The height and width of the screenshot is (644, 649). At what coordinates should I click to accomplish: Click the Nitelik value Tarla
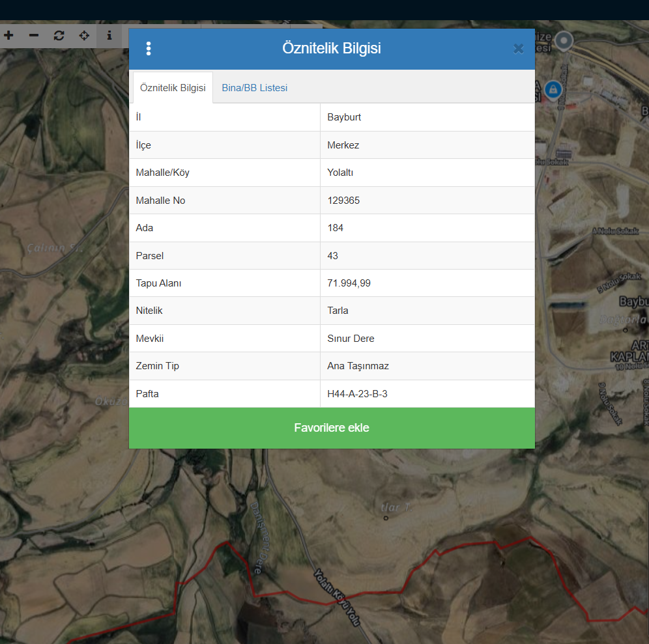338,311
